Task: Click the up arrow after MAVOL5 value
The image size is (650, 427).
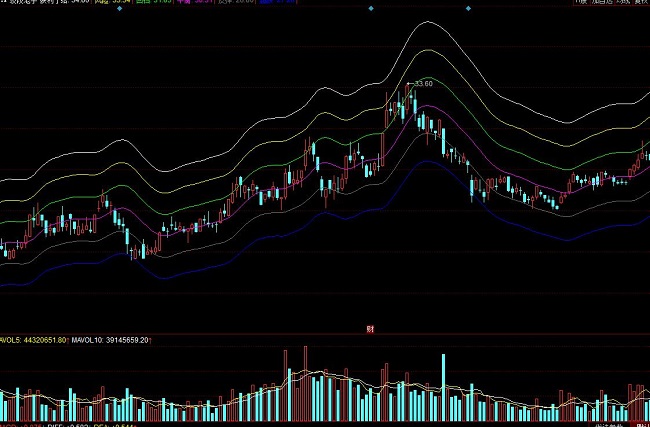Action: [x=69, y=340]
